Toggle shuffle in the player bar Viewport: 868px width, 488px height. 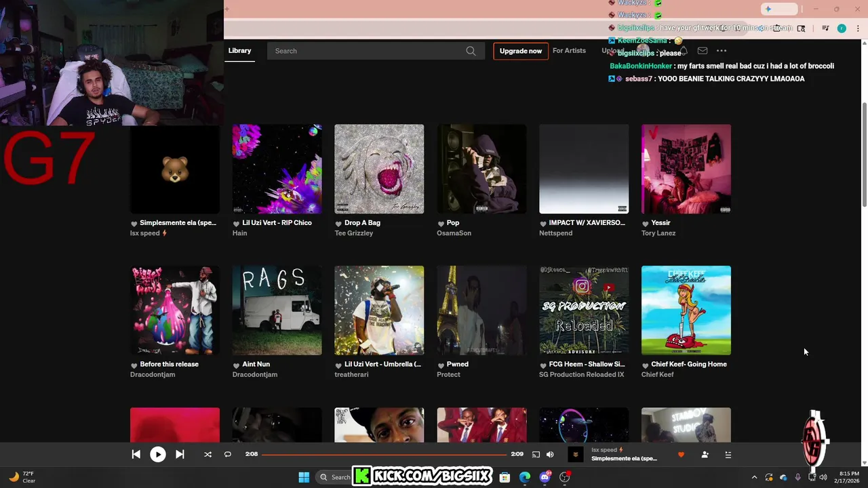click(208, 455)
